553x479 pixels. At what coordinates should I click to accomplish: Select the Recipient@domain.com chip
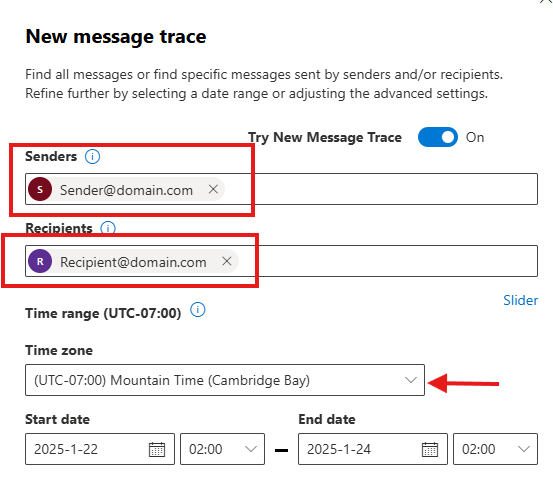coord(133,261)
